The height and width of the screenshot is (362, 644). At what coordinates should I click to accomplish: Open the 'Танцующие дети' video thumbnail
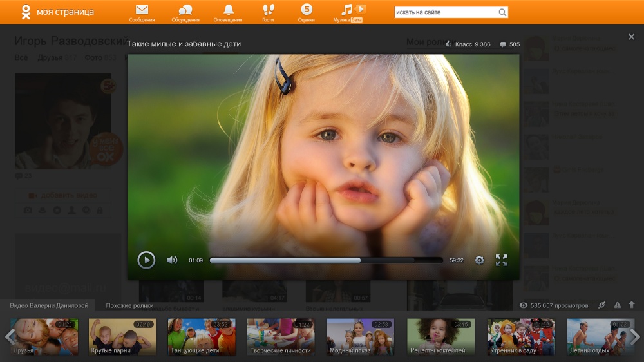(202, 336)
